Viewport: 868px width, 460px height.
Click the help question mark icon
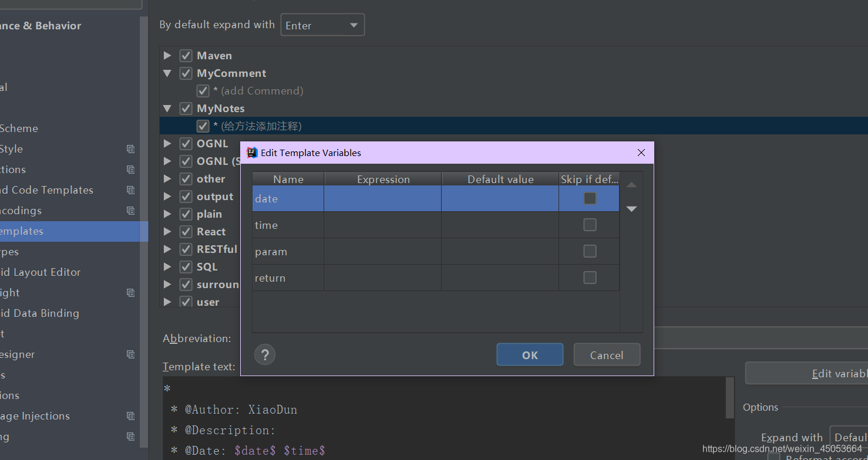[265, 354]
